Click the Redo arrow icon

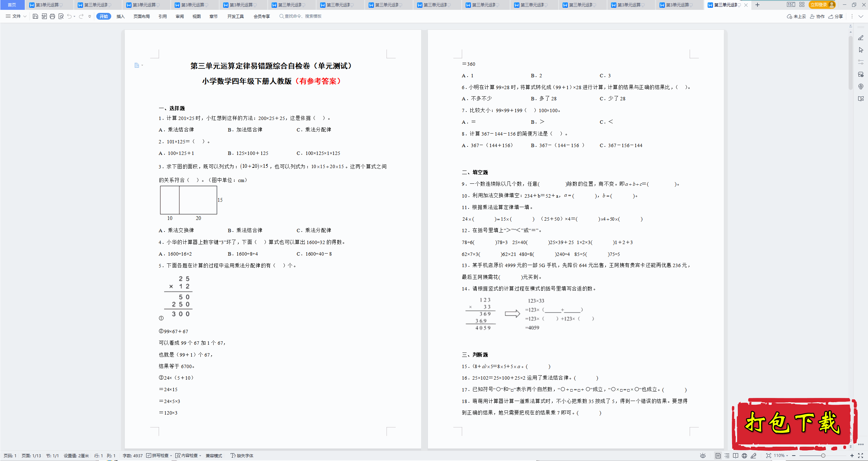pyautogui.click(x=81, y=16)
